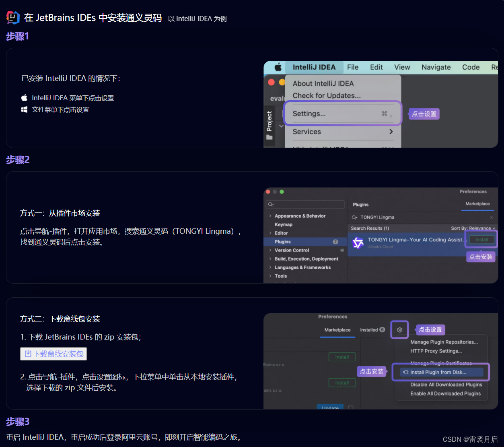Choose About IntelliJ IDEA from the menu

(323, 84)
